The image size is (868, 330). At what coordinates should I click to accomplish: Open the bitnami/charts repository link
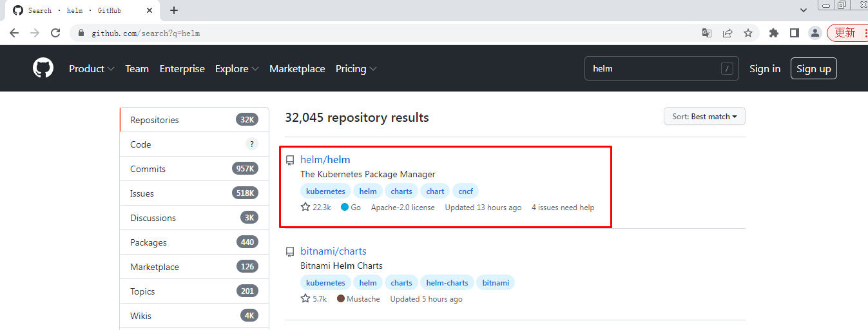pos(333,251)
